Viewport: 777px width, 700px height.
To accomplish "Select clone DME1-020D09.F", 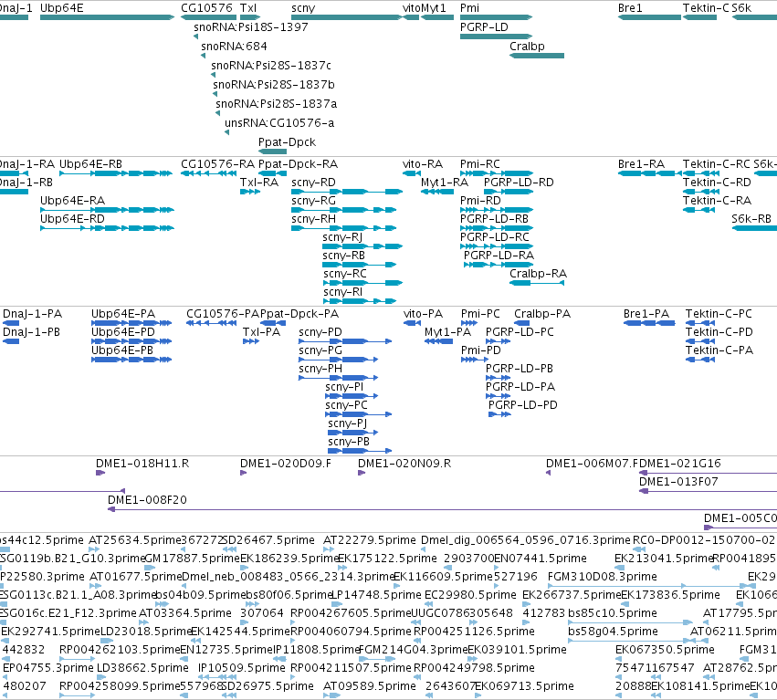I will click(x=243, y=473).
